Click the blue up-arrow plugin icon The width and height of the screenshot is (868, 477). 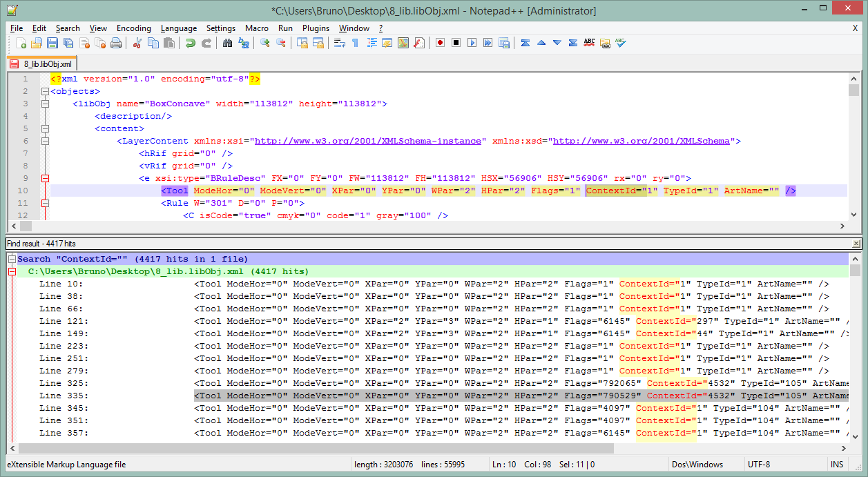[541, 43]
